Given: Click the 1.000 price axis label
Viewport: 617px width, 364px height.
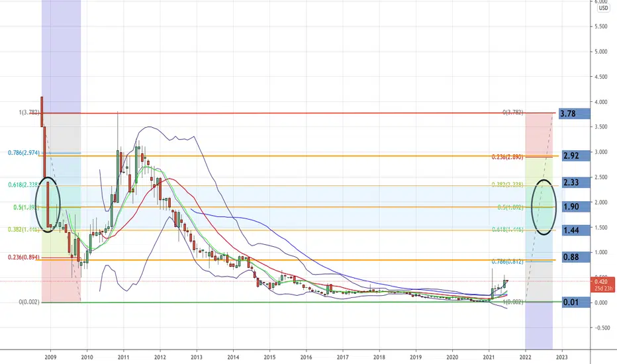Looking at the screenshot, I should point(601,252).
